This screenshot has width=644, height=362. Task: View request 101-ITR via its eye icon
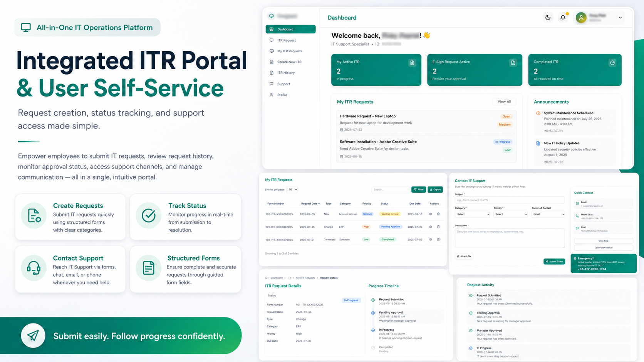coord(430,227)
